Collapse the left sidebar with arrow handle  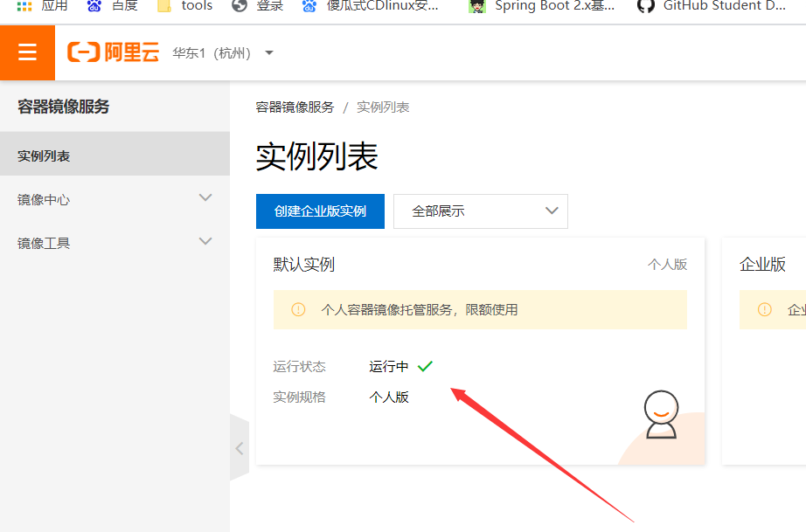[x=239, y=448]
